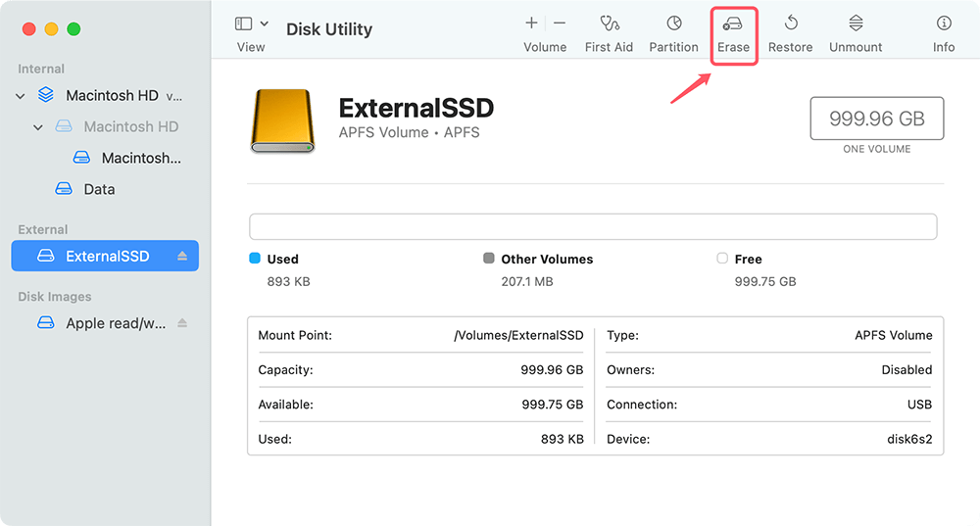Screen dimensions: 980x526
Task: Click the 999.96 GB capacity box
Action: coord(877,119)
